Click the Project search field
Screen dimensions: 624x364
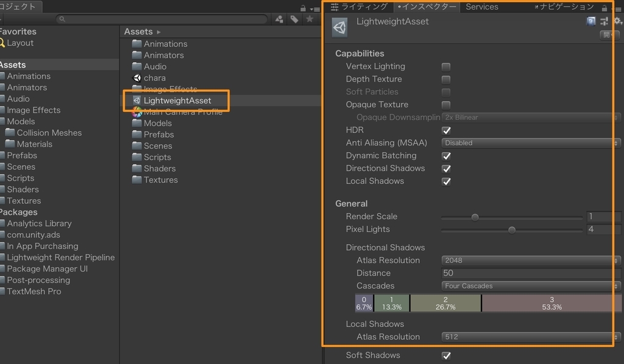click(x=161, y=19)
